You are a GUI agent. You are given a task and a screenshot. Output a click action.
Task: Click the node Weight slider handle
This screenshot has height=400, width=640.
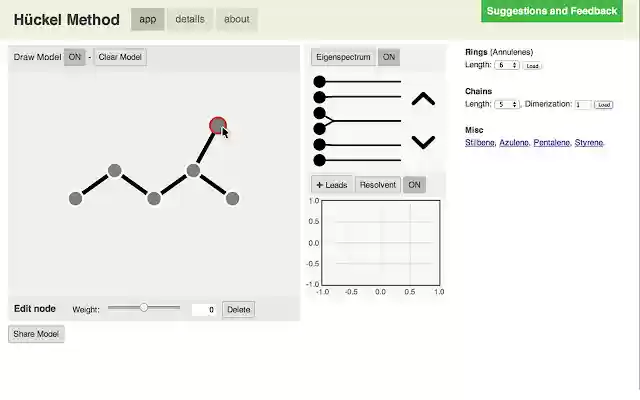pyautogui.click(x=144, y=307)
